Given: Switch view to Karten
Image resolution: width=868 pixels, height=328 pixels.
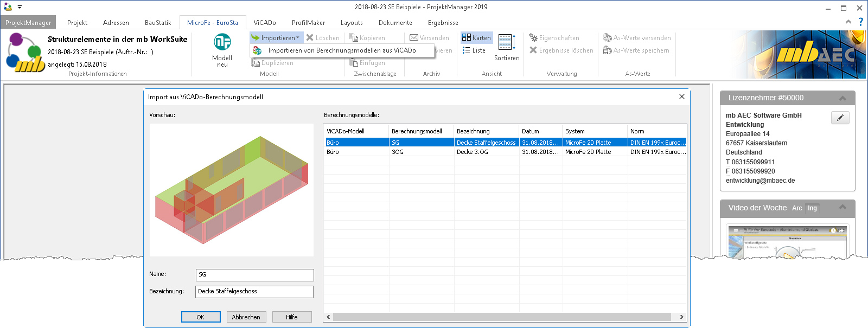Looking at the screenshot, I should (476, 38).
